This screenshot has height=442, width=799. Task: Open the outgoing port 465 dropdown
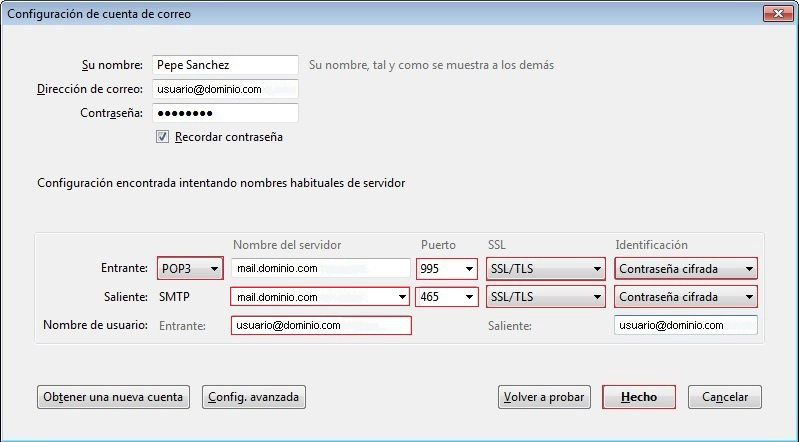[x=447, y=297]
